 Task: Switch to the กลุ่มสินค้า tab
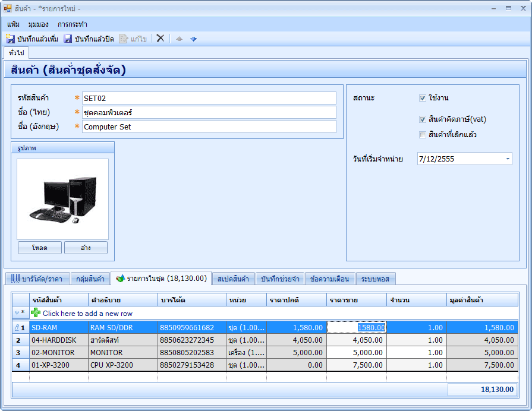pyautogui.click(x=90, y=279)
